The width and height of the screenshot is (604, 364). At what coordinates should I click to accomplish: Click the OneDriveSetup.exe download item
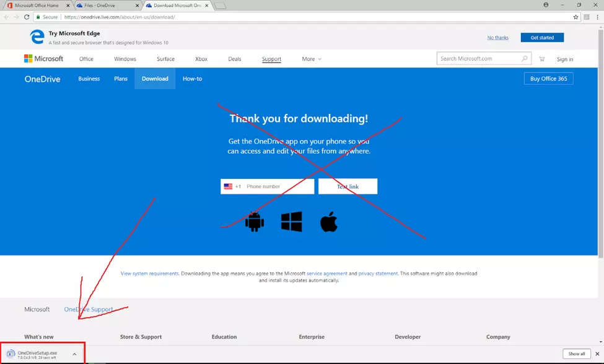pos(37,354)
